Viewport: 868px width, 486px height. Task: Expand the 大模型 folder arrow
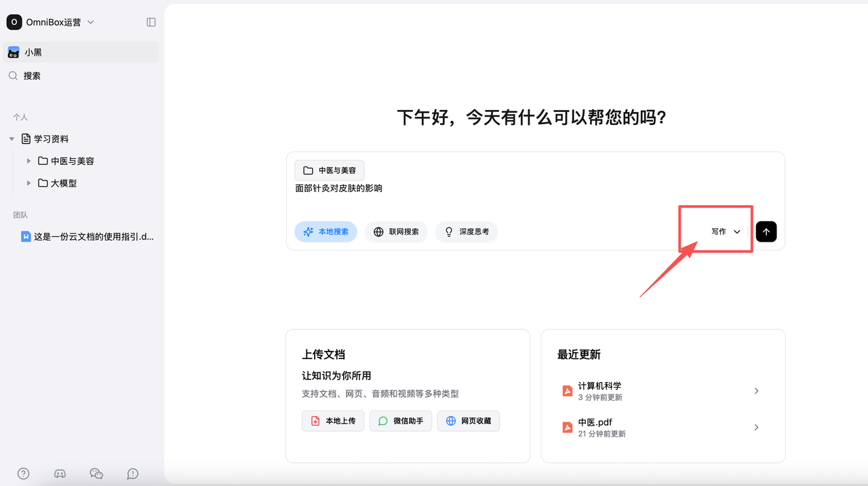pos(28,183)
